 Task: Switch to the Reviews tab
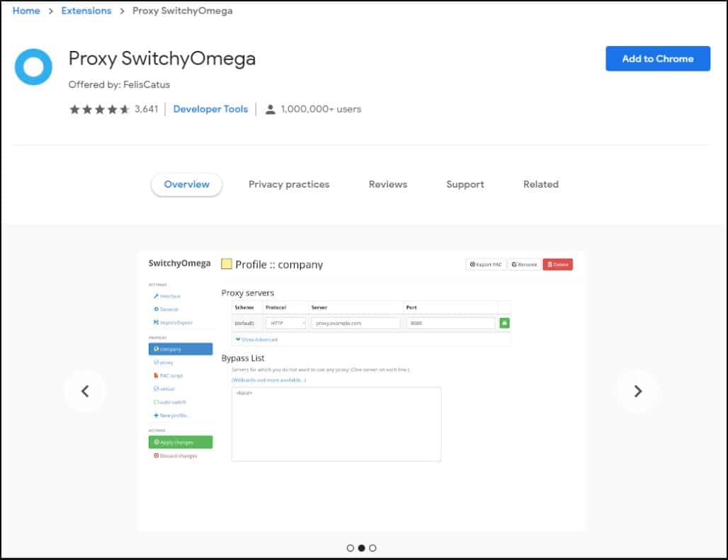pyautogui.click(x=387, y=184)
